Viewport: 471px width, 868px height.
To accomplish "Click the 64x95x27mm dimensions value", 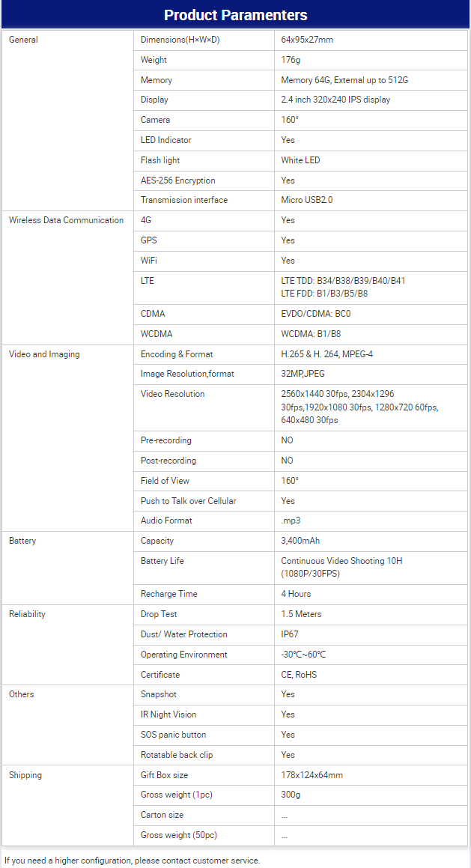I will pos(307,40).
